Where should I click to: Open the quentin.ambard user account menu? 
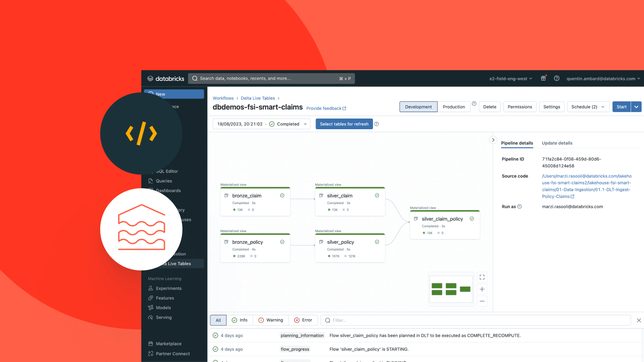[603, 79]
